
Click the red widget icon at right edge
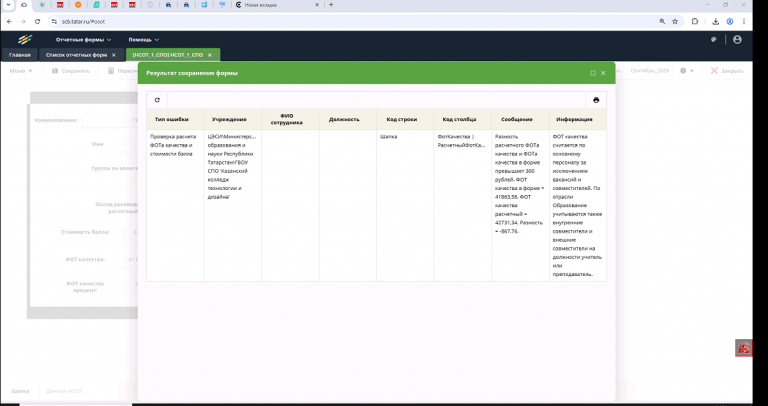coord(744,348)
